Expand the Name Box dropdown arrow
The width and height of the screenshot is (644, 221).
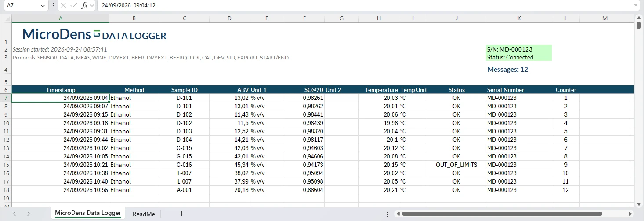(x=43, y=6)
